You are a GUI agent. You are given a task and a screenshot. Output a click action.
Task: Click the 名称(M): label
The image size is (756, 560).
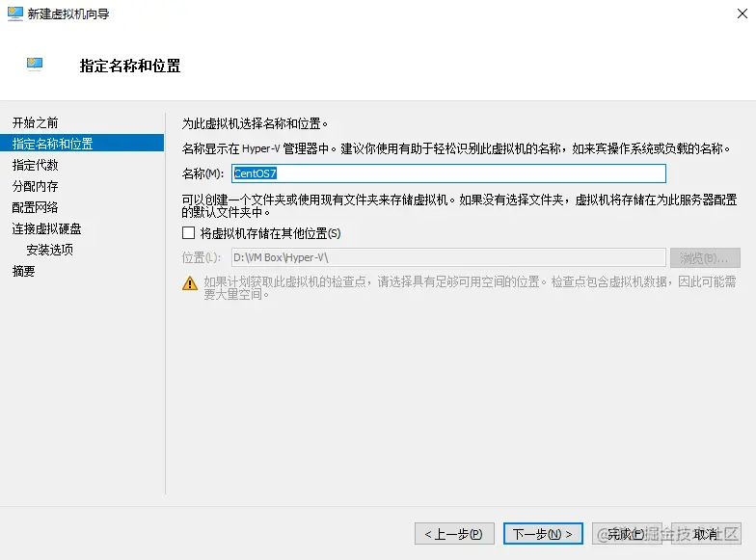(202, 173)
